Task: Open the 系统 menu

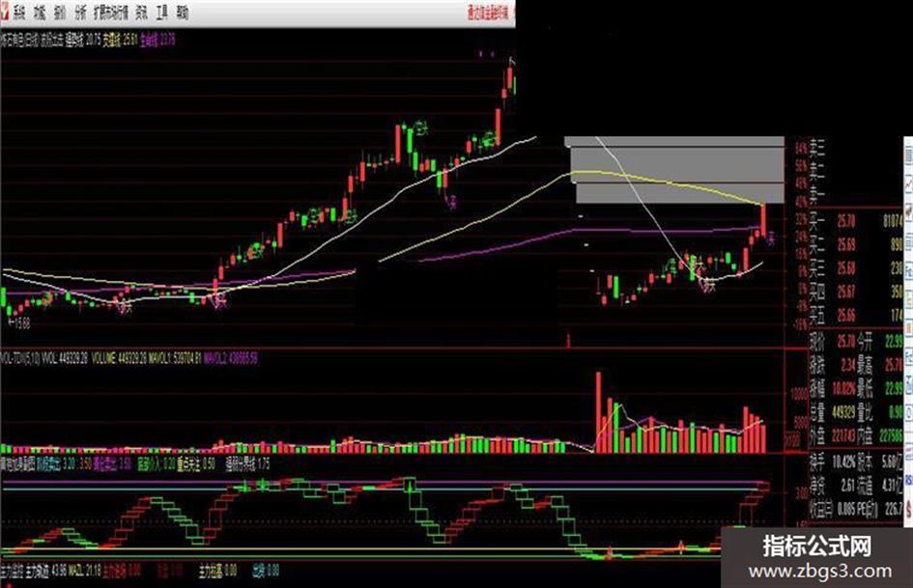Action: click(x=19, y=13)
